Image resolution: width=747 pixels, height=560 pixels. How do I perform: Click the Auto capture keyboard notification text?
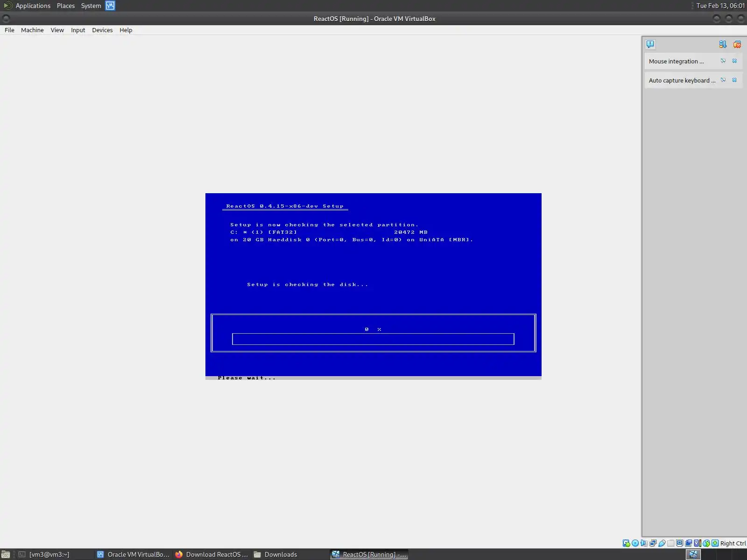[x=682, y=80]
